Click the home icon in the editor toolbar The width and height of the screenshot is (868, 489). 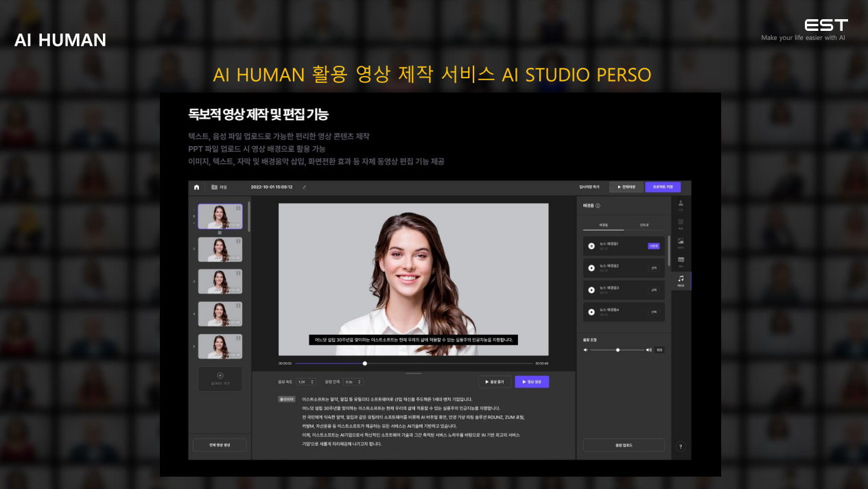[x=196, y=187]
